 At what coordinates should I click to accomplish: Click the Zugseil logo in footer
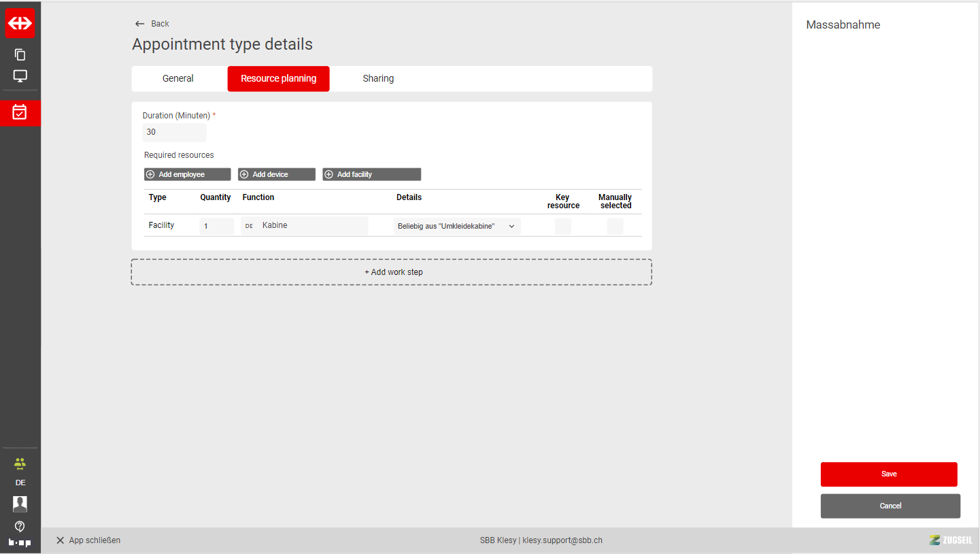coord(950,540)
